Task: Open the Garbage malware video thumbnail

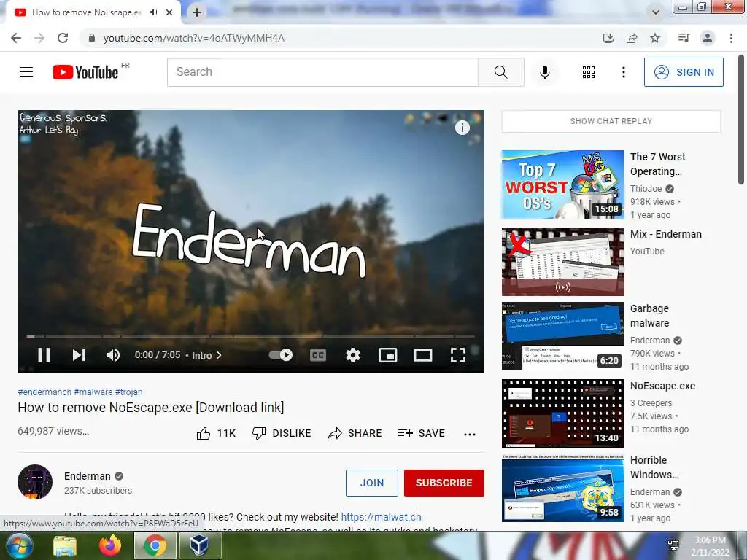Action: pos(562,336)
